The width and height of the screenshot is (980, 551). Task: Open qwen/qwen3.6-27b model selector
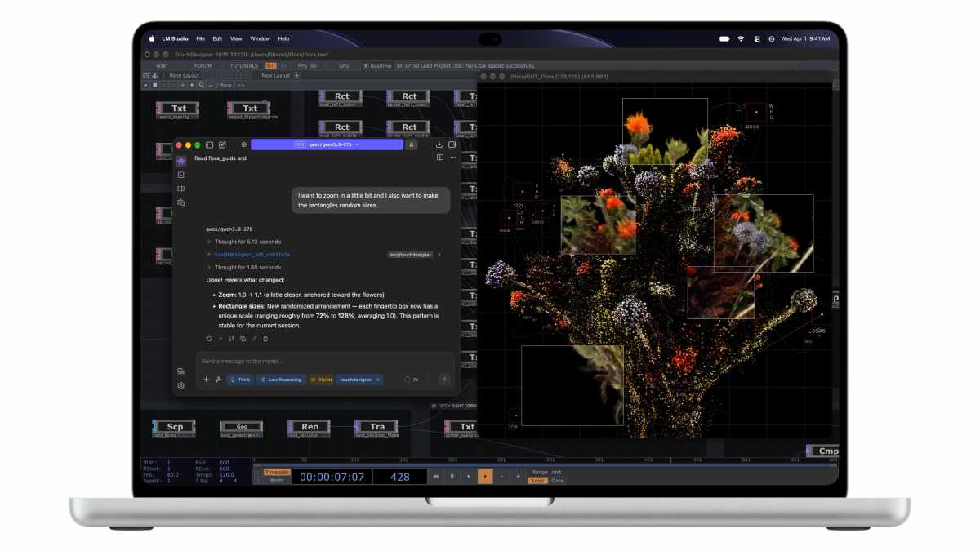coord(327,144)
